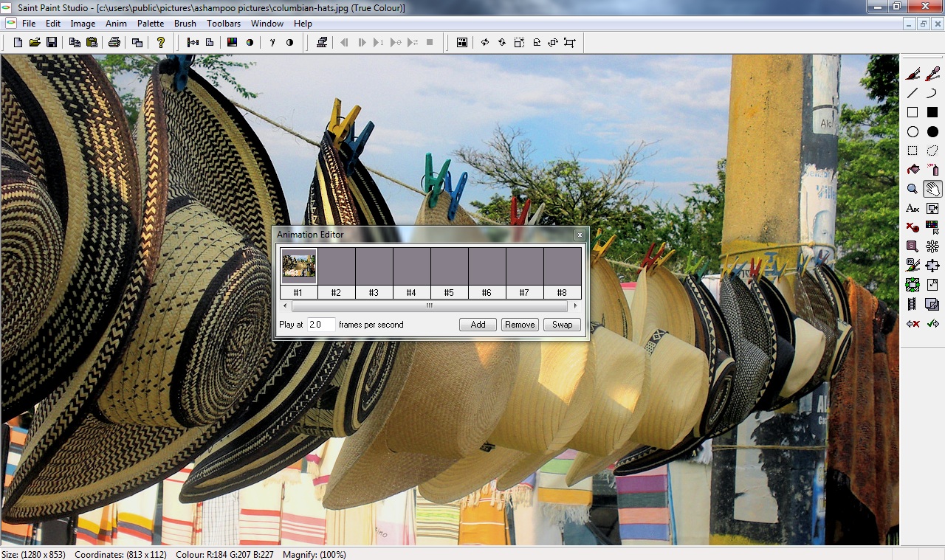This screenshot has height=560, width=945.
Task: Click the Save floppy disk icon
Action: pos(52,43)
